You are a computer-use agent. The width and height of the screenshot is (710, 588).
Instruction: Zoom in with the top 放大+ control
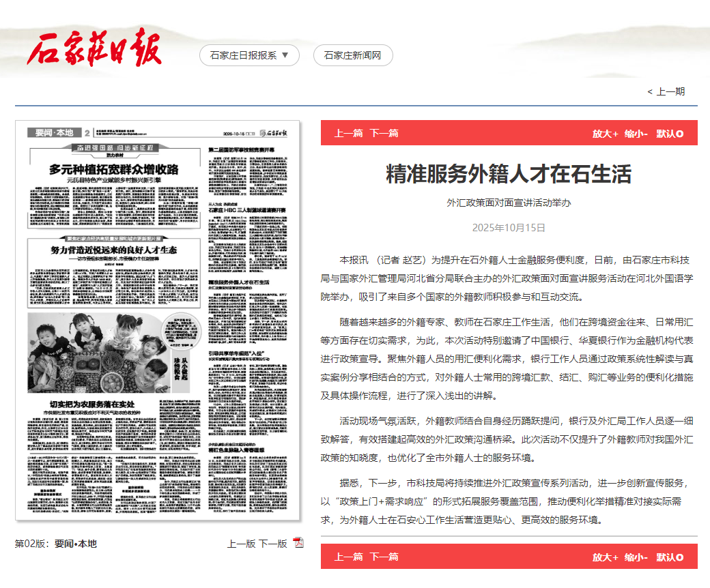pyautogui.click(x=603, y=134)
